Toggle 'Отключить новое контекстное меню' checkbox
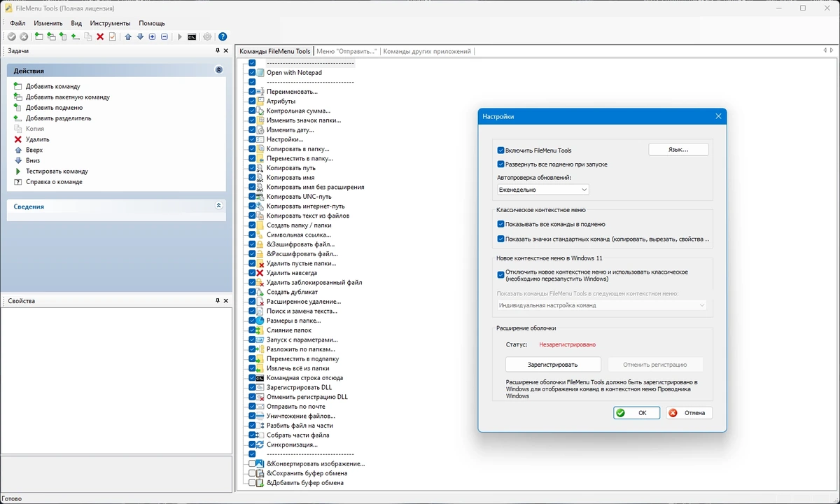Image resolution: width=840 pixels, height=504 pixels. pos(501,275)
